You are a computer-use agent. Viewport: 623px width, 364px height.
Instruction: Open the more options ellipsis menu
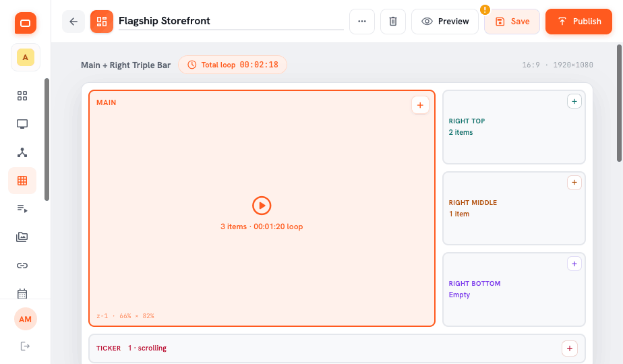pos(362,22)
